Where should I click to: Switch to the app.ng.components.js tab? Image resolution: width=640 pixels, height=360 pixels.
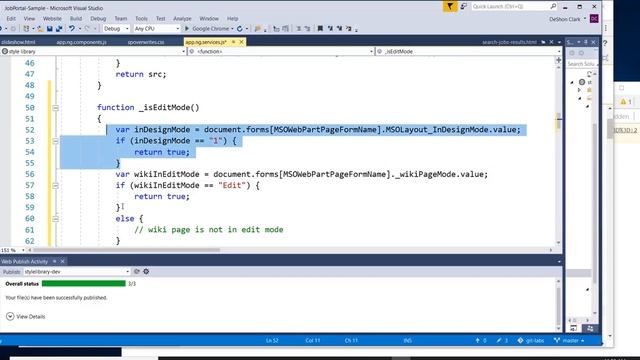pos(81,42)
